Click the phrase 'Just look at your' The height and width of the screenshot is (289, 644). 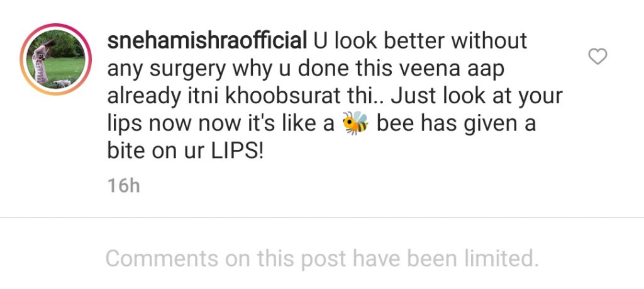click(477, 96)
